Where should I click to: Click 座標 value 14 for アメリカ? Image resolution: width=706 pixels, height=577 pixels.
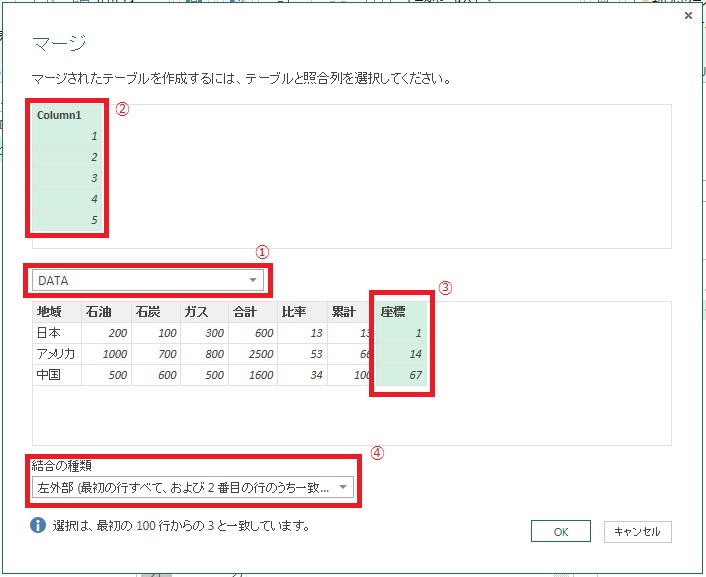coord(402,354)
